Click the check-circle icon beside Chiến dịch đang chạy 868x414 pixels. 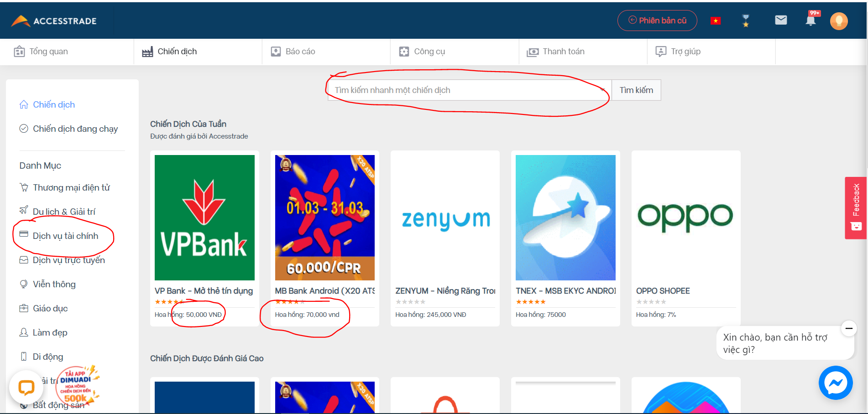tap(24, 129)
